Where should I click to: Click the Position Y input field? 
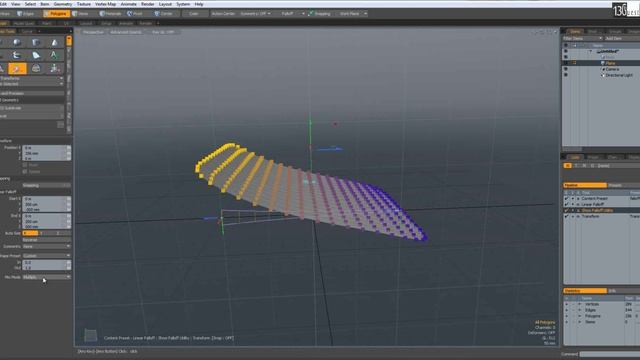click(x=44, y=153)
